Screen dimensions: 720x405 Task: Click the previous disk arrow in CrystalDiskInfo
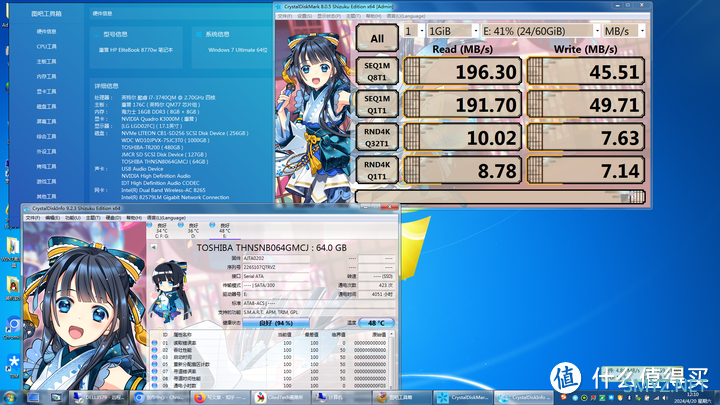(154, 247)
